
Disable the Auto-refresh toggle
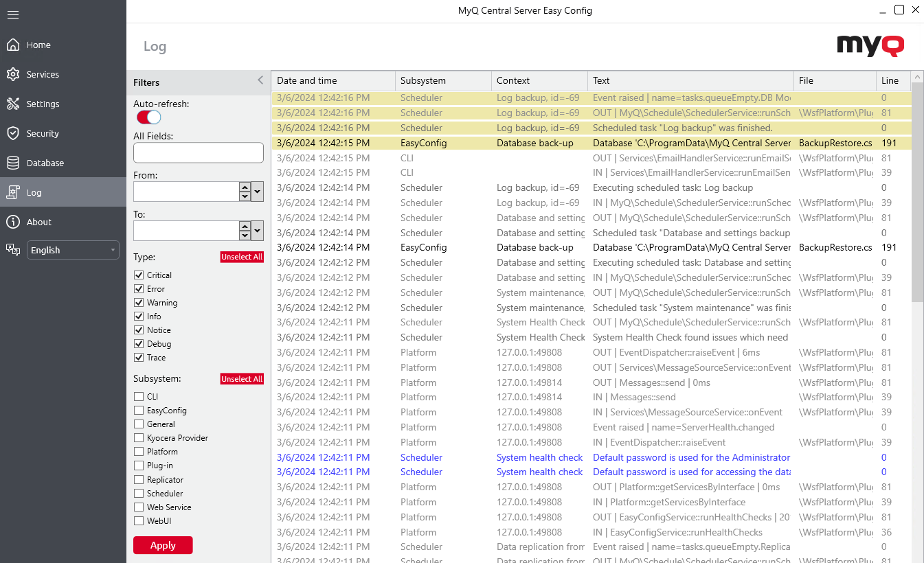pyautogui.click(x=147, y=117)
